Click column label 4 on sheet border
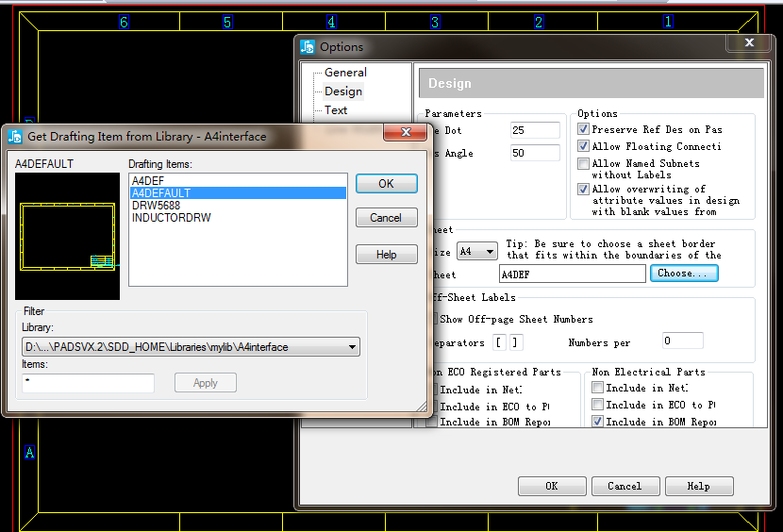783x532 pixels. [331, 22]
